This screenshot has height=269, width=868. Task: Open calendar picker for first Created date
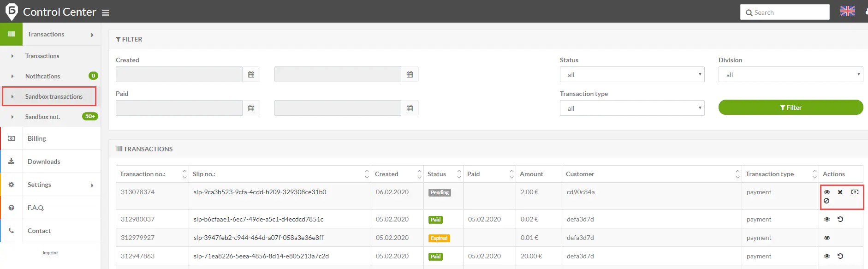(x=251, y=75)
